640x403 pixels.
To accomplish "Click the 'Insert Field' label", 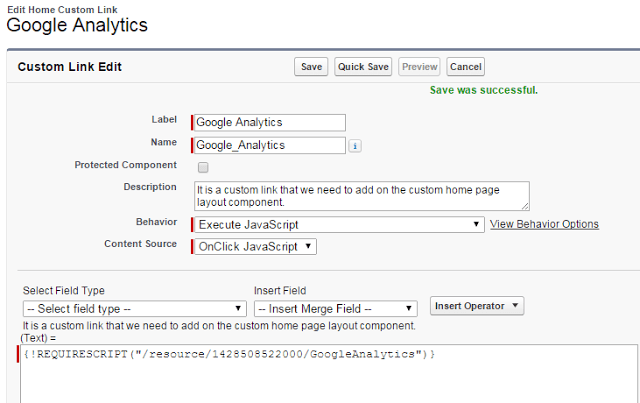I will point(280,291).
